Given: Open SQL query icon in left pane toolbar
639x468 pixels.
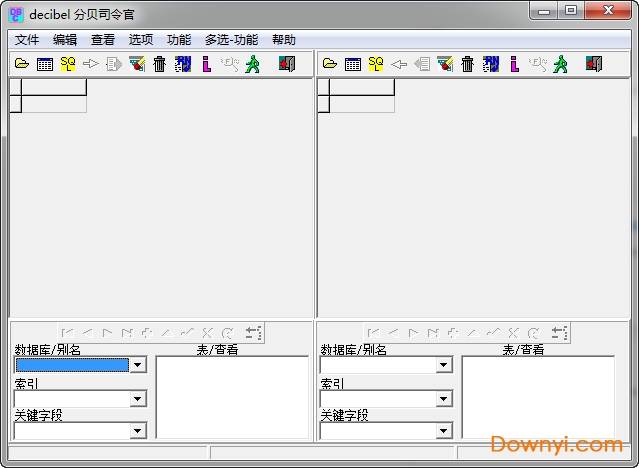Looking at the screenshot, I should tap(68, 64).
